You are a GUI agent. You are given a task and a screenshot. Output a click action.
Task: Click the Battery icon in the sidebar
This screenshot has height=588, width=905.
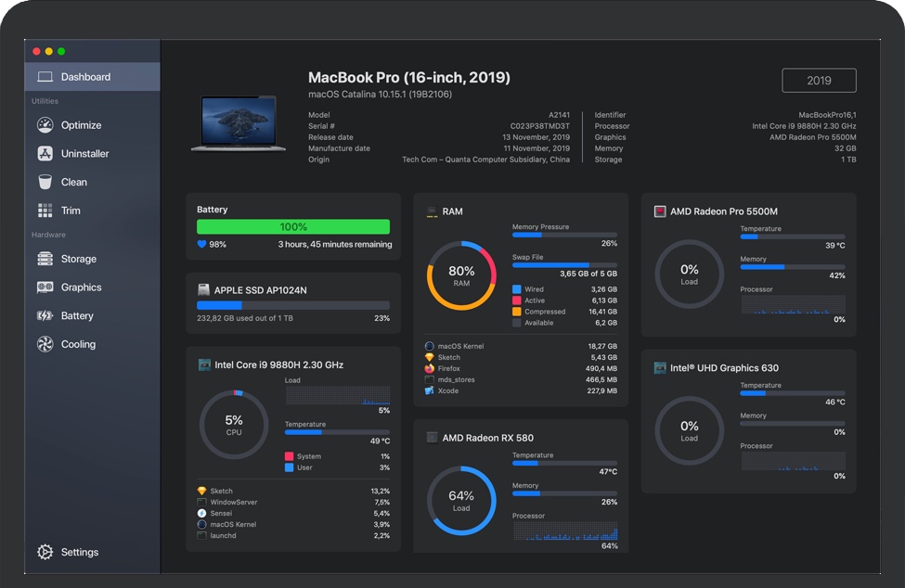[45, 315]
